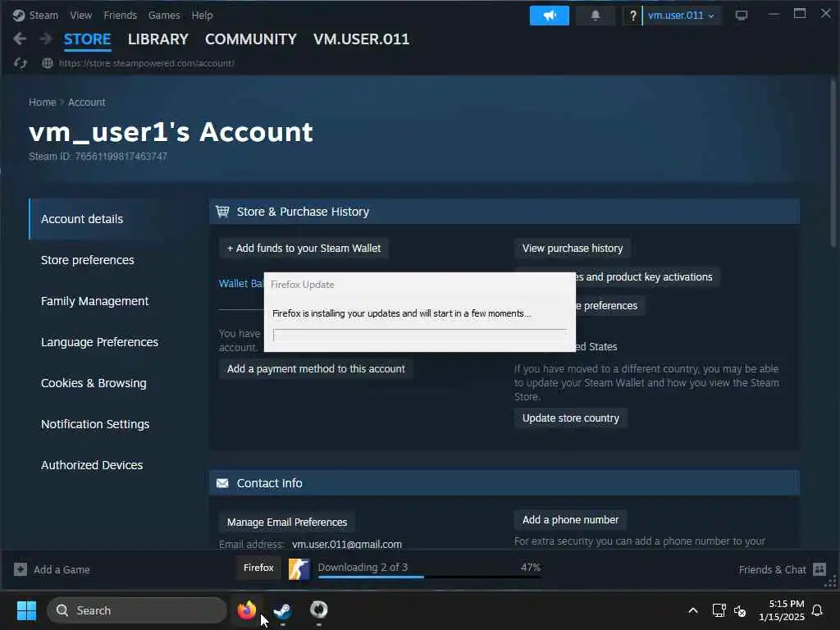Click the page vertical scrollbar

click(x=833, y=163)
